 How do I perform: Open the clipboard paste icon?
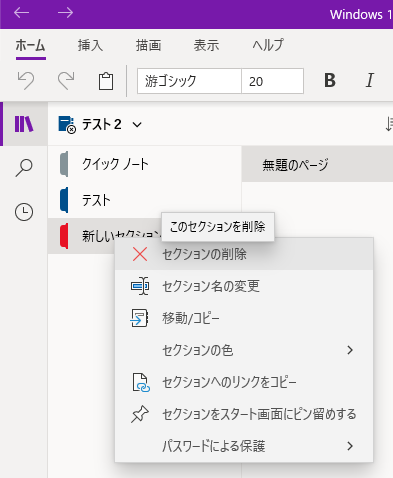106,81
